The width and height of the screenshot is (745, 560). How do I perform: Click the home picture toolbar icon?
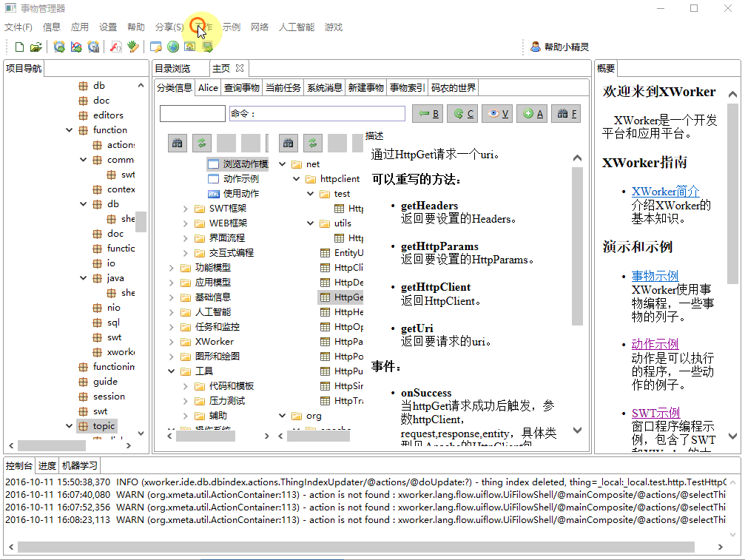(189, 47)
